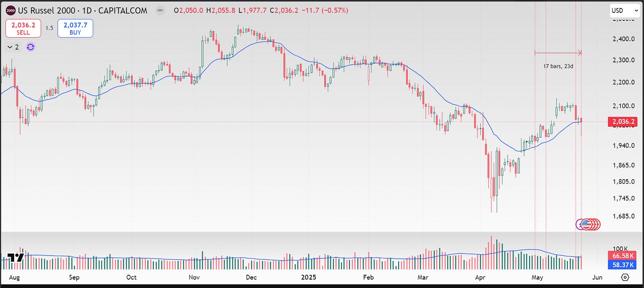Open the front US flag economic event

pyautogui.click(x=586, y=224)
